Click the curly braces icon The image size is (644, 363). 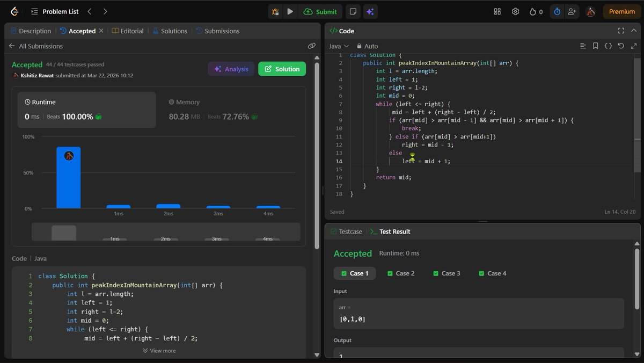click(608, 46)
